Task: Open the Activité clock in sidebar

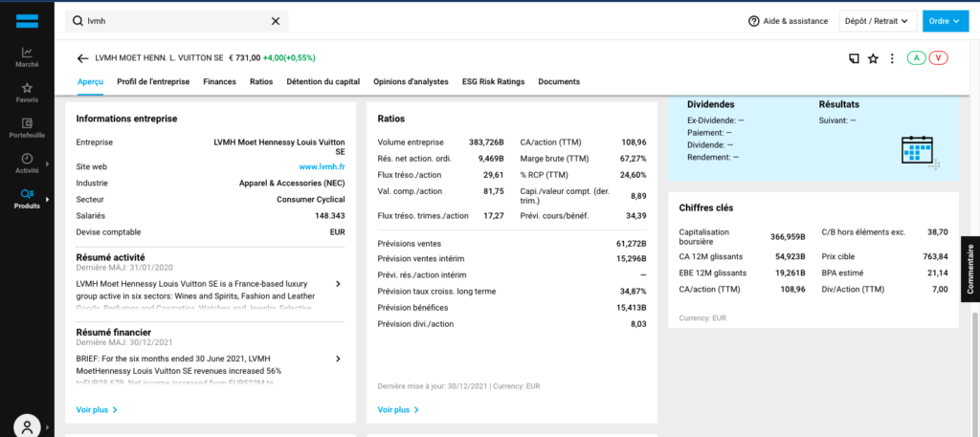Action: click(27, 164)
